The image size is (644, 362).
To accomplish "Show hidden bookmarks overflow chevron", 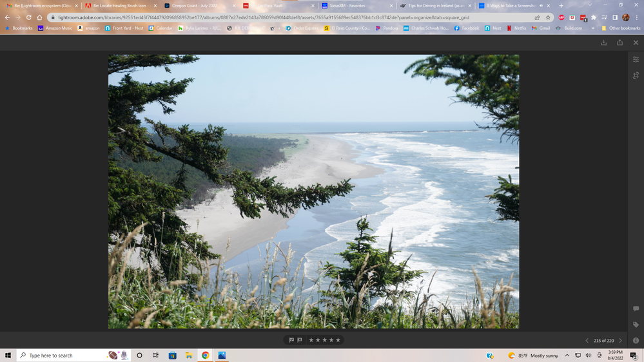I will pos(592,28).
